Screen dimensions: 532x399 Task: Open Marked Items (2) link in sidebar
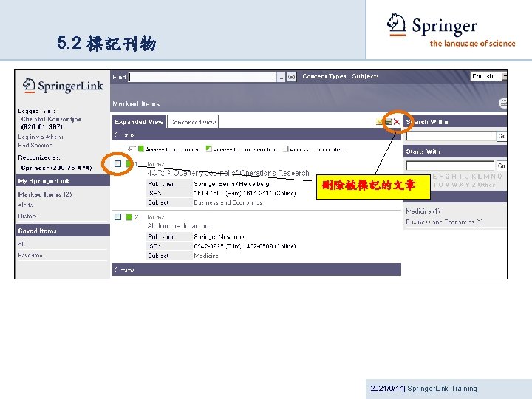[45, 194]
